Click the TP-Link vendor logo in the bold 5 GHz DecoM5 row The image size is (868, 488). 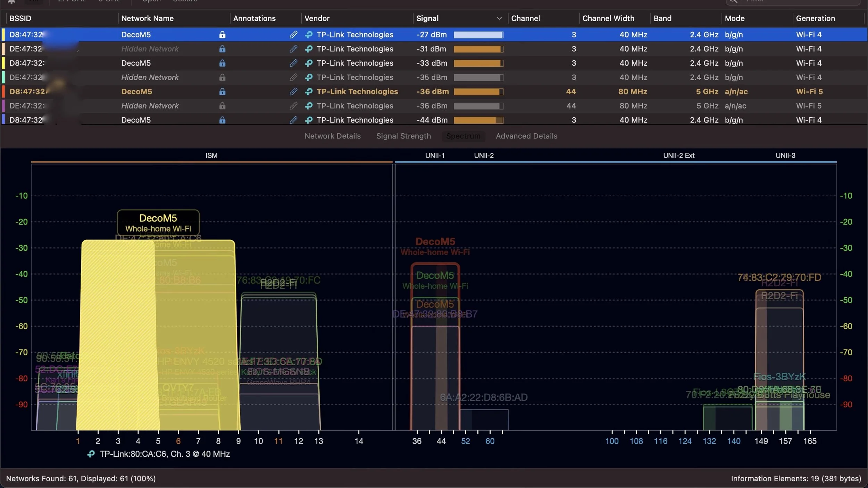pyautogui.click(x=309, y=92)
